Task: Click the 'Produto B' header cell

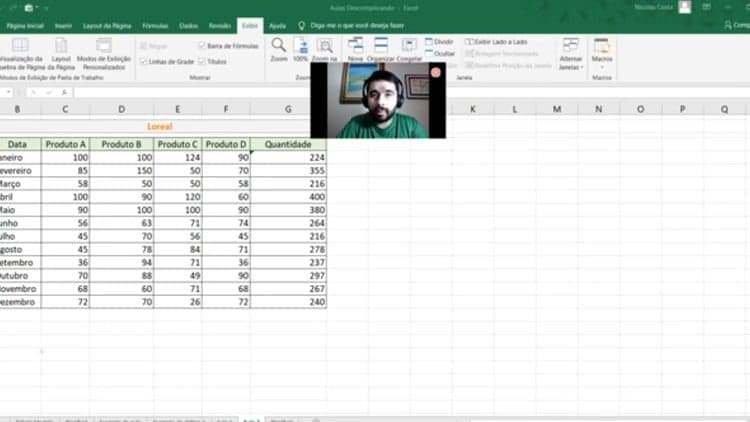Action: point(121,144)
